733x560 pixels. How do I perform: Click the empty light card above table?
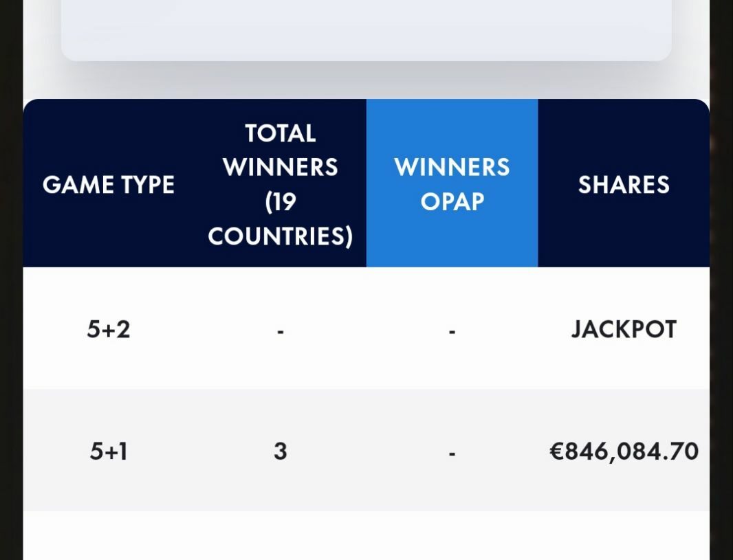(x=366, y=27)
